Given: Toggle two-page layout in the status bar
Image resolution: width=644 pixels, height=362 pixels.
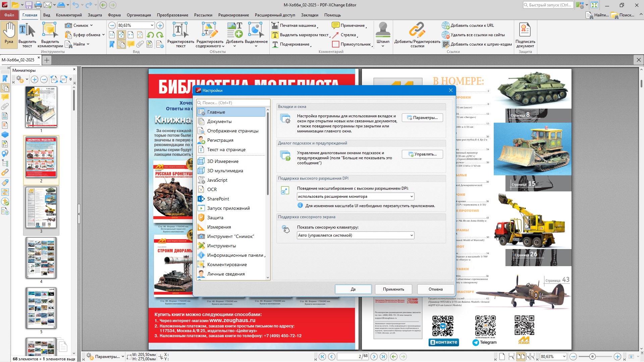Looking at the screenshot, I should point(521,357).
